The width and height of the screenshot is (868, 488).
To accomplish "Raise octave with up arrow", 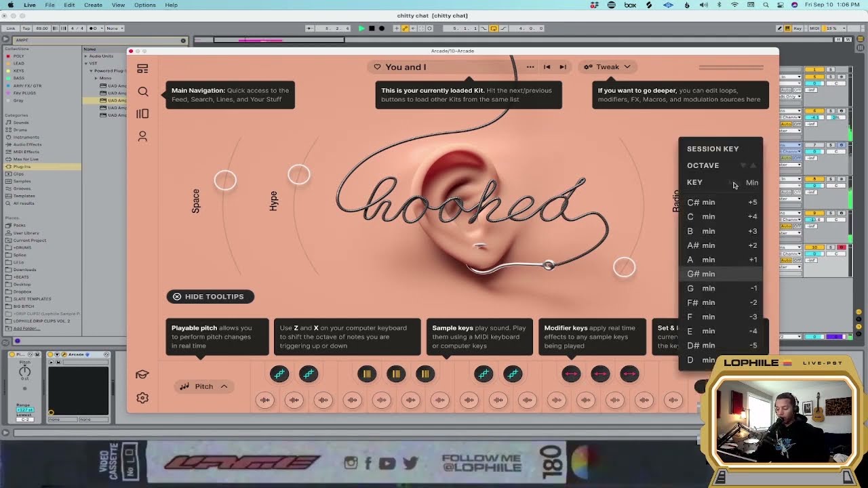I will 753,165.
